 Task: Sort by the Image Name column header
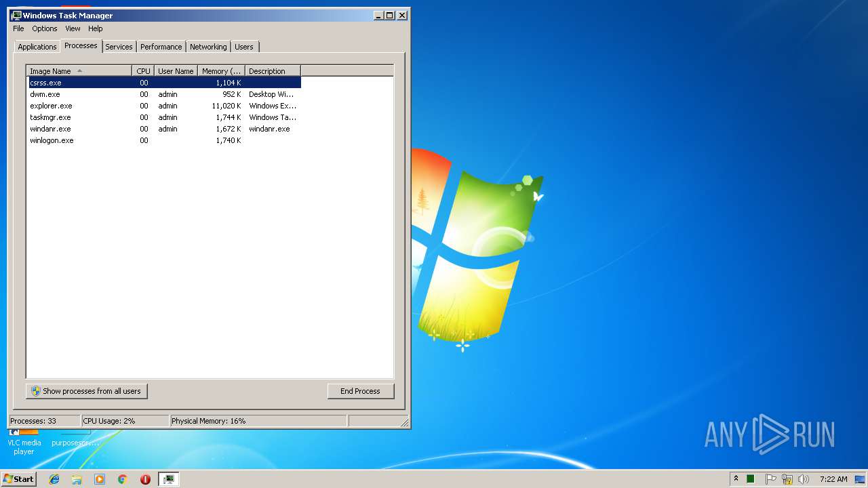click(79, 70)
